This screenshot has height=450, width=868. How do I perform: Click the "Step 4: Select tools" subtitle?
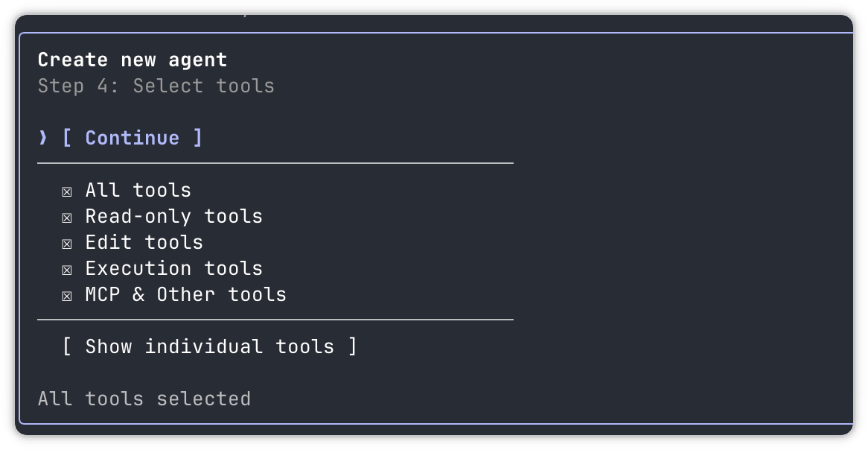156,86
